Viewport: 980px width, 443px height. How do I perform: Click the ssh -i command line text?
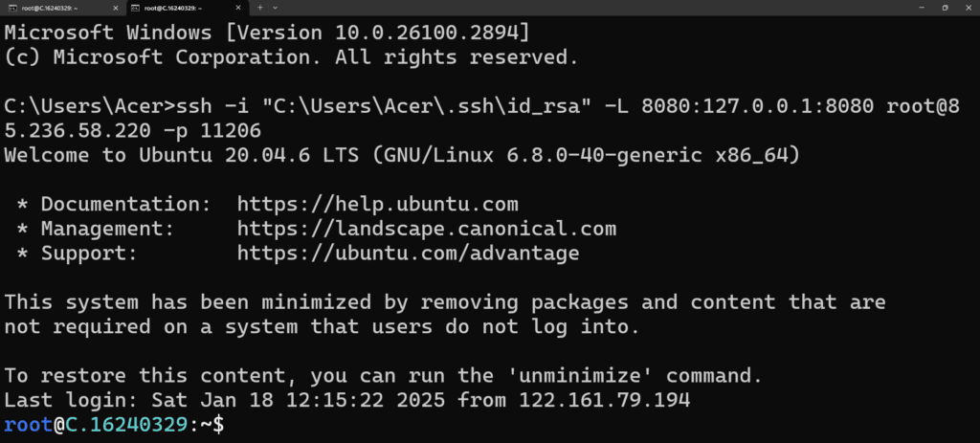tap(481, 119)
